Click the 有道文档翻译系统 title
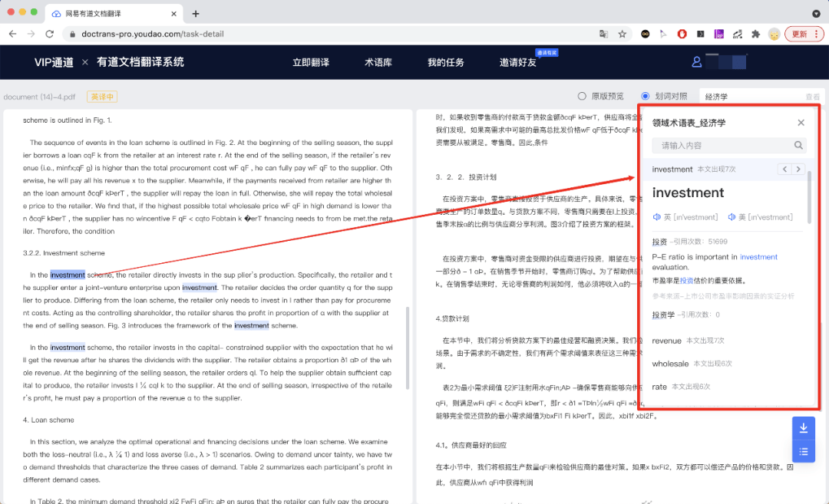The image size is (829, 504). pyautogui.click(x=140, y=62)
